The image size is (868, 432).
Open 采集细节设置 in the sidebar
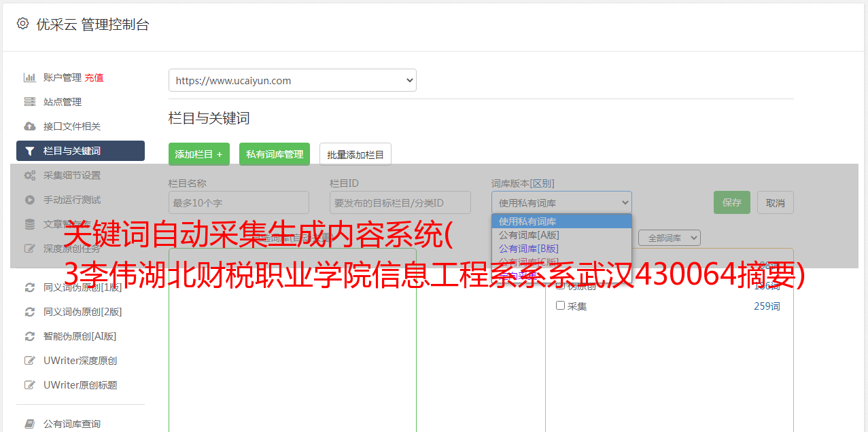tap(72, 175)
